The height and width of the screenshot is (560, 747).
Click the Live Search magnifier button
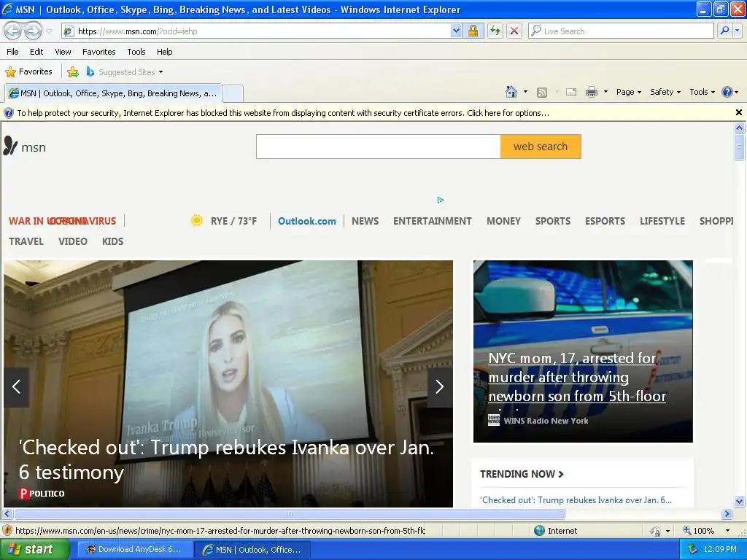coord(724,31)
